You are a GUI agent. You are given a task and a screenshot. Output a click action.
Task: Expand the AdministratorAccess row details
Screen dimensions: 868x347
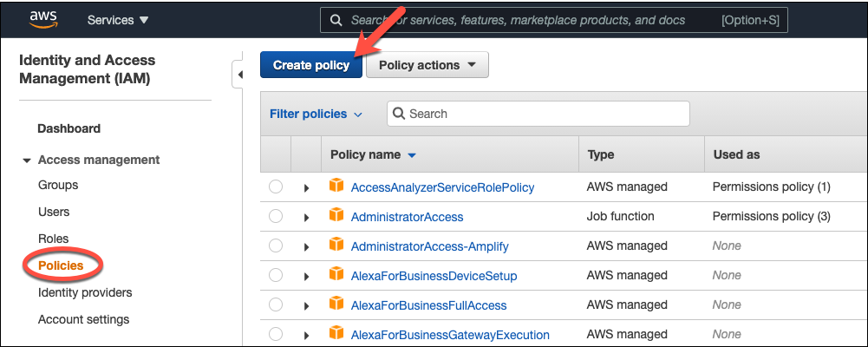(x=306, y=218)
